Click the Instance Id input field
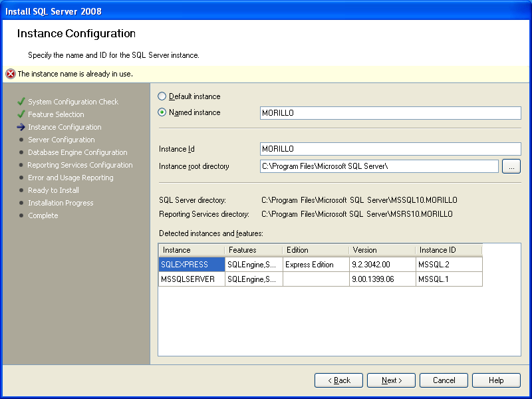The height and width of the screenshot is (399, 532). pos(390,149)
